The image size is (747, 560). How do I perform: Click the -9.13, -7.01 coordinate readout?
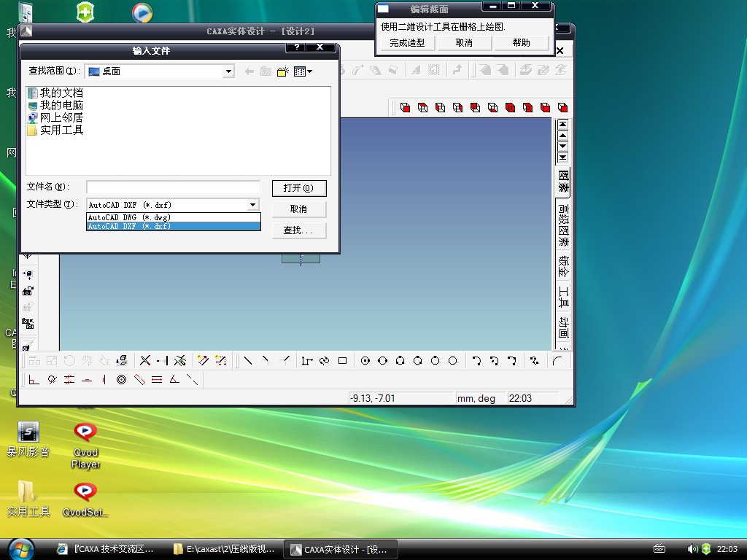tap(400, 398)
